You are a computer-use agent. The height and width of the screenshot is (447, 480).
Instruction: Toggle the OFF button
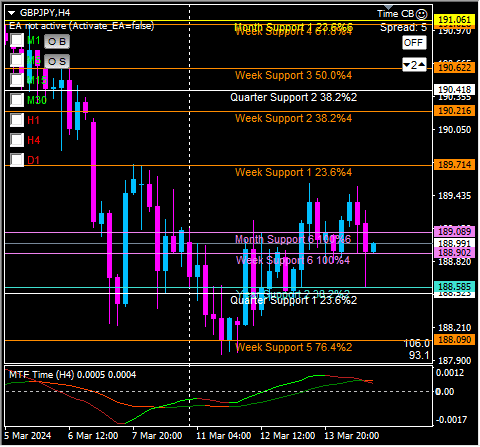click(x=414, y=43)
